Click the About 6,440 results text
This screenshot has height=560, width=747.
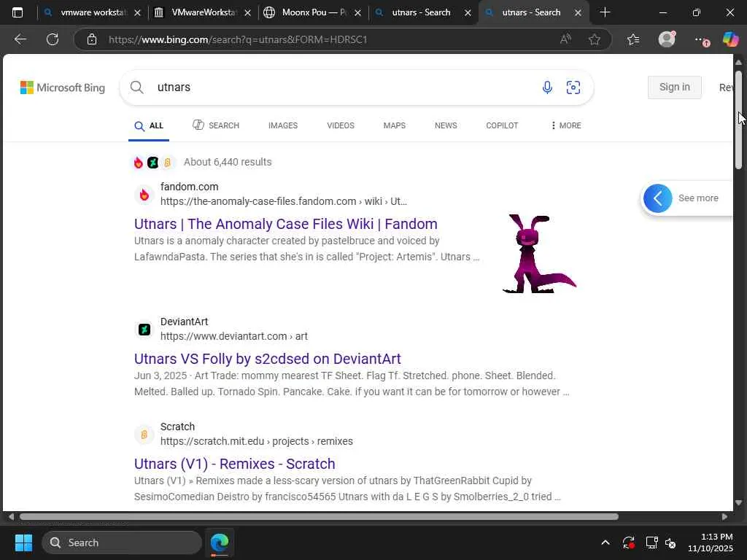tap(228, 162)
